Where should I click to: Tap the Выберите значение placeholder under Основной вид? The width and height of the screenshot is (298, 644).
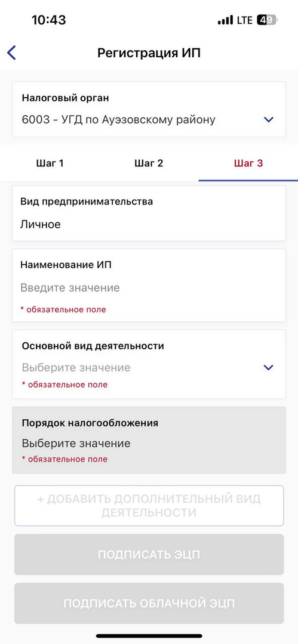(76, 367)
